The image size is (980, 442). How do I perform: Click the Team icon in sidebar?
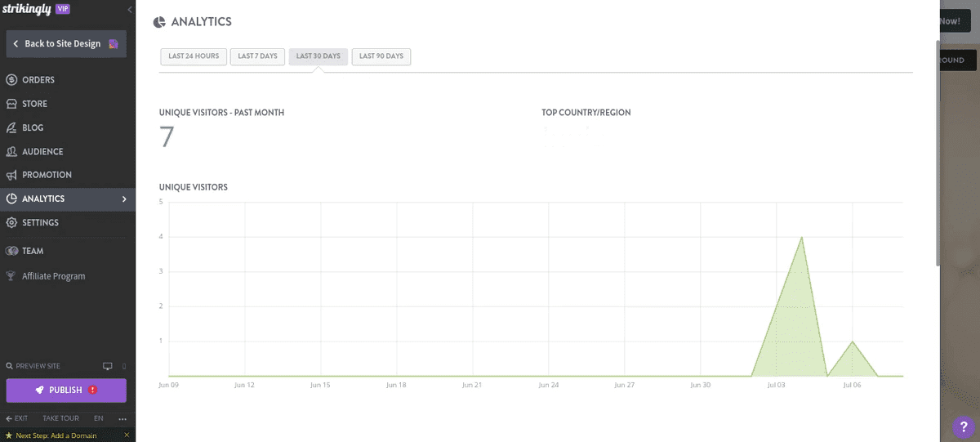11,251
